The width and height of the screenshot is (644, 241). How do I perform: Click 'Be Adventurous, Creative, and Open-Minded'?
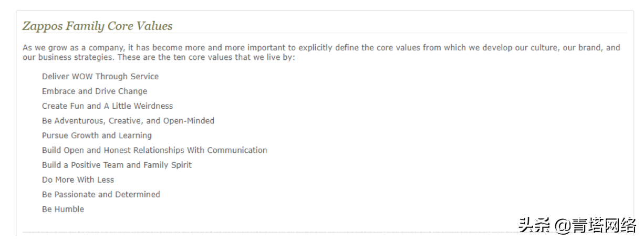[x=128, y=121]
